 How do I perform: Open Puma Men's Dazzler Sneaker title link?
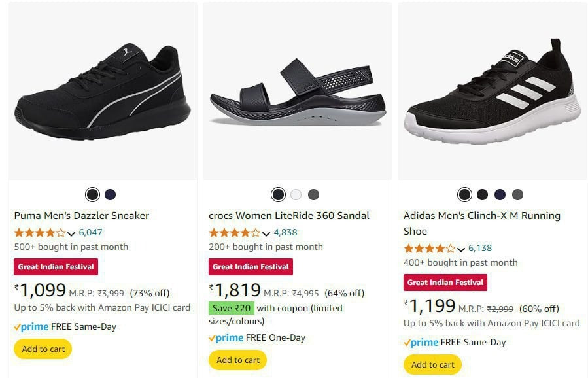pos(81,215)
